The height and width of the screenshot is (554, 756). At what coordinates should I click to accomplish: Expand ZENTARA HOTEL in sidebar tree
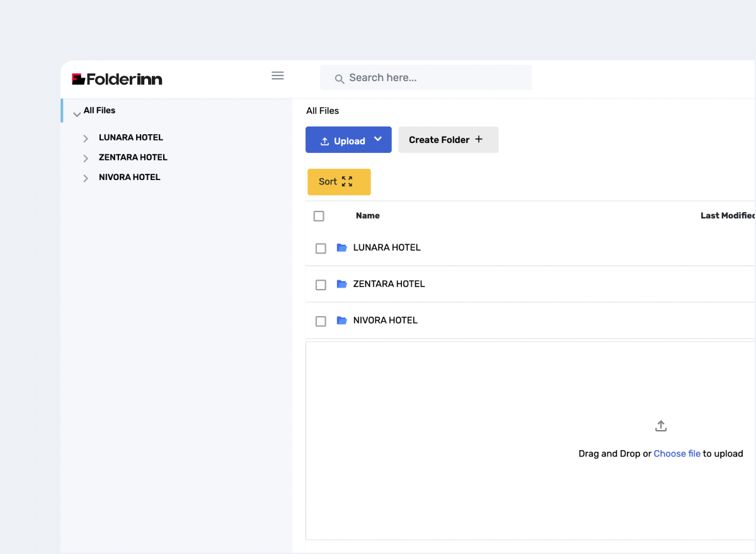[x=86, y=158]
